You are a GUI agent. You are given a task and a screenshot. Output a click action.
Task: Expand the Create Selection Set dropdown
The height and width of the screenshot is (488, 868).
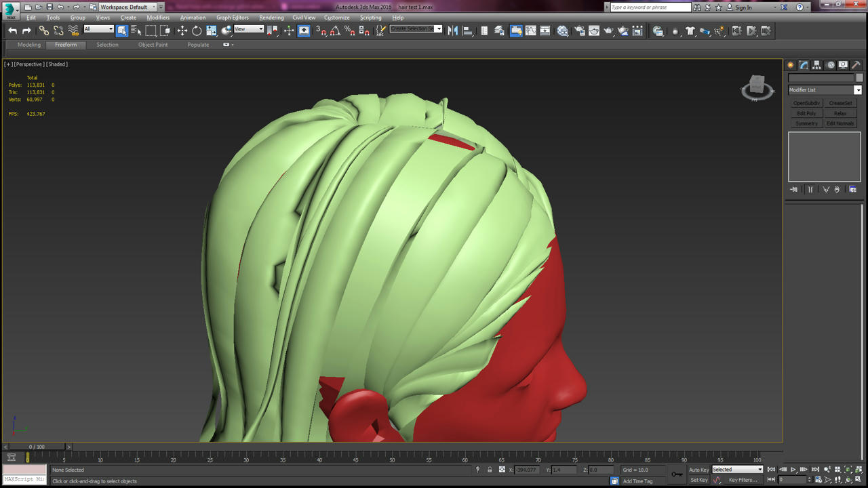click(x=439, y=29)
